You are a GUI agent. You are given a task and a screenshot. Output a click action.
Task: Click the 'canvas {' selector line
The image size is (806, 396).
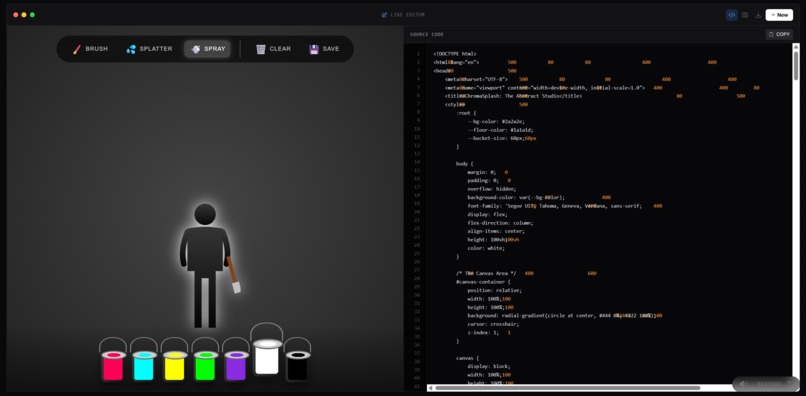pyautogui.click(x=467, y=358)
